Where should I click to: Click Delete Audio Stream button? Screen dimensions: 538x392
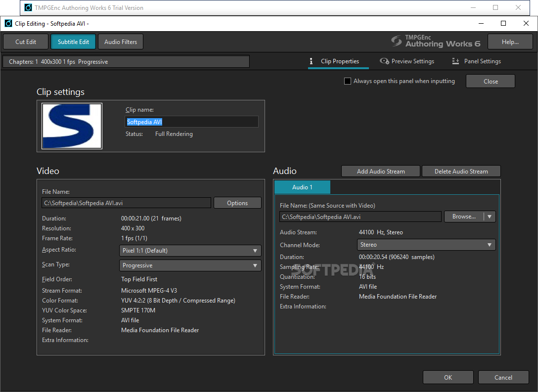click(461, 171)
